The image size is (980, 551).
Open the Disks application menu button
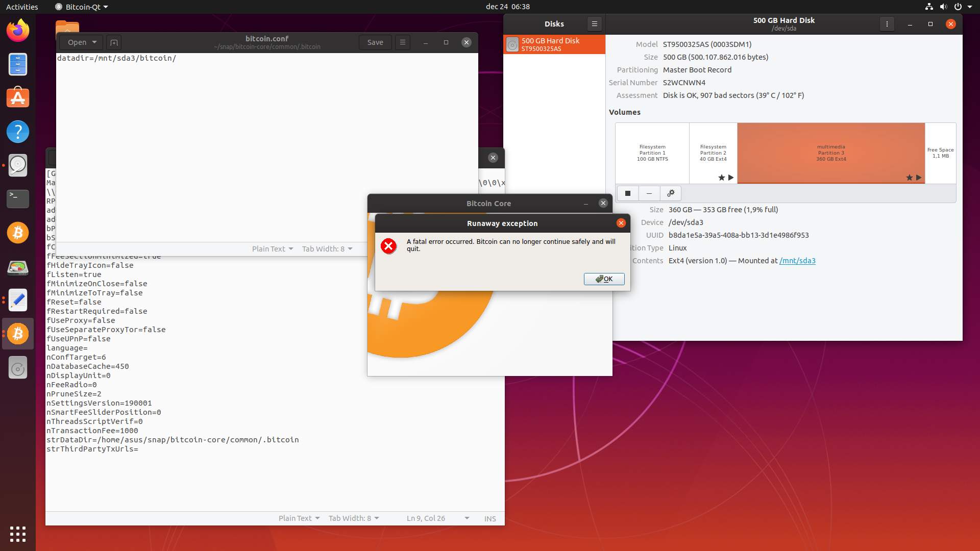[594, 24]
